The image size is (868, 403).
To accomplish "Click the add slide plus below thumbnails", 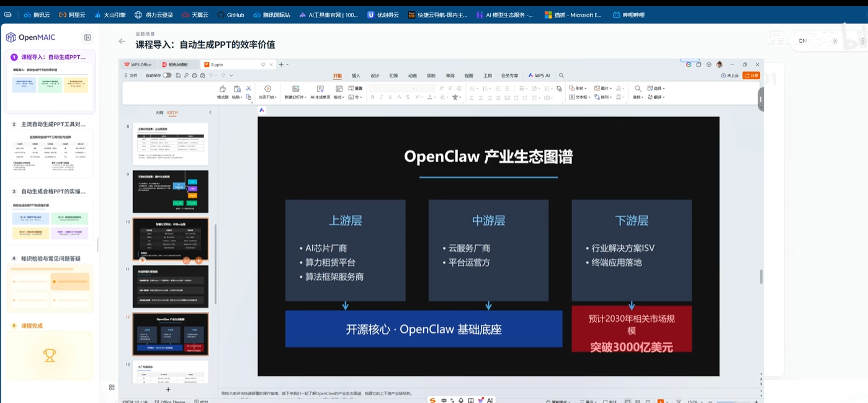I will click(x=168, y=389).
